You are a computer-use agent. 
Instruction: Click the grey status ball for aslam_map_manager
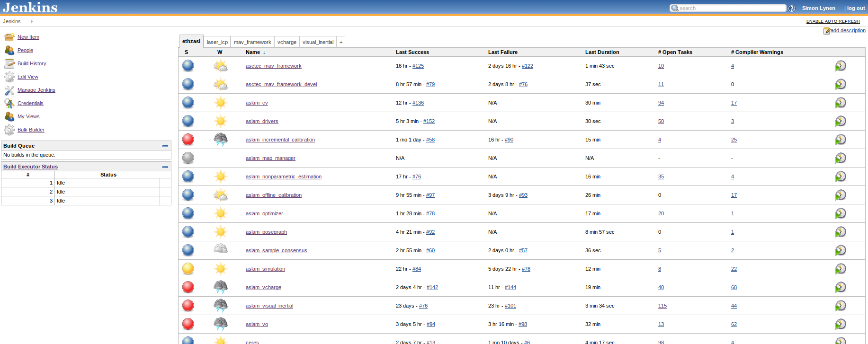click(x=188, y=158)
